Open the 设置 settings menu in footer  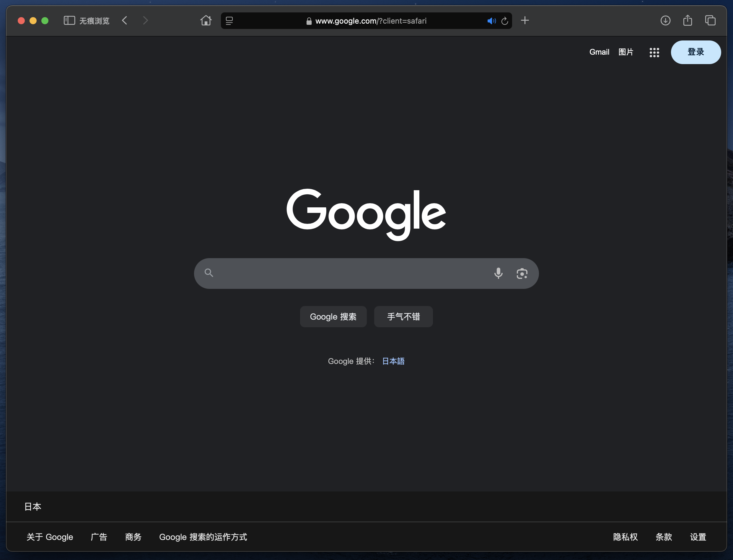click(698, 537)
